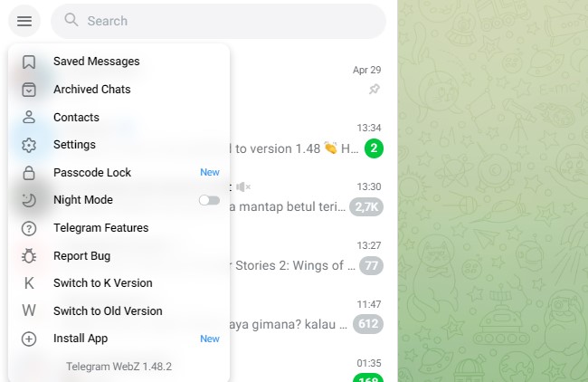Click the New badge beside Passcode Lock
This screenshot has width=588, height=382.
coord(210,172)
